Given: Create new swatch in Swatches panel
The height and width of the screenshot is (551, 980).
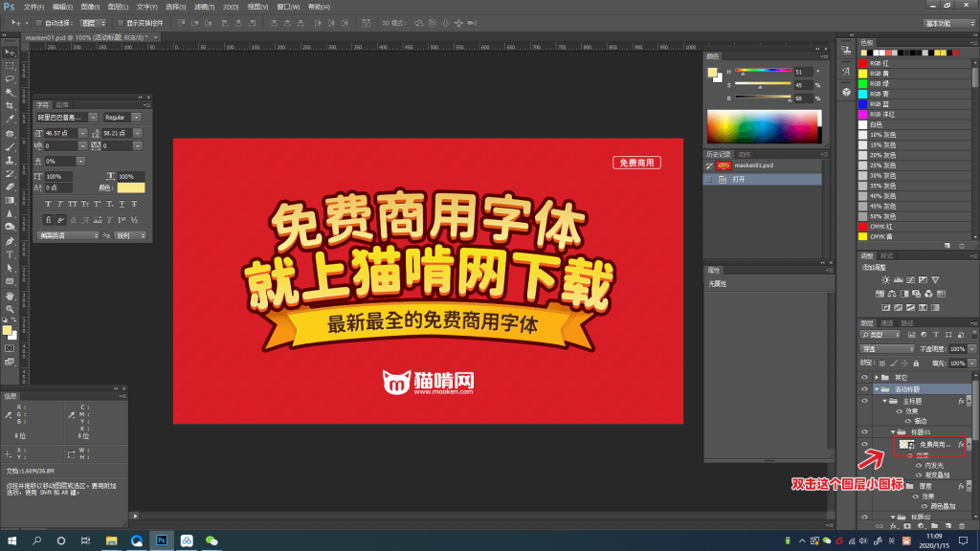Looking at the screenshot, I should click(x=947, y=246).
